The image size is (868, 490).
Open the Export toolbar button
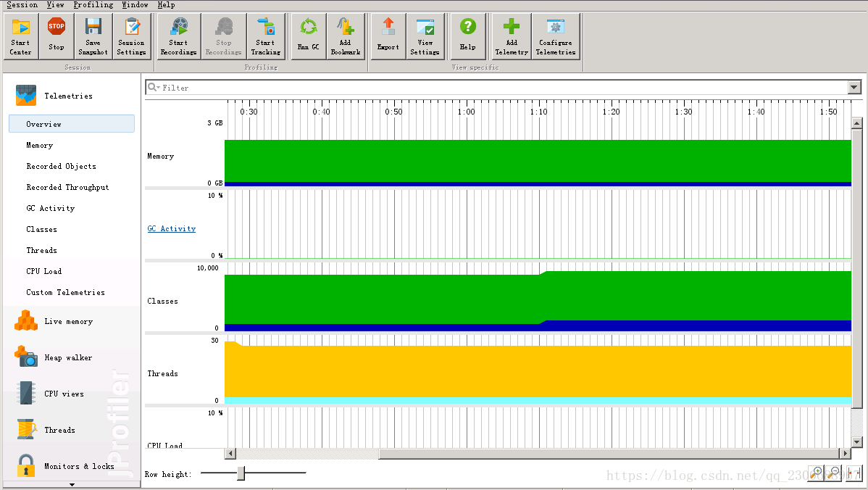[x=388, y=36]
